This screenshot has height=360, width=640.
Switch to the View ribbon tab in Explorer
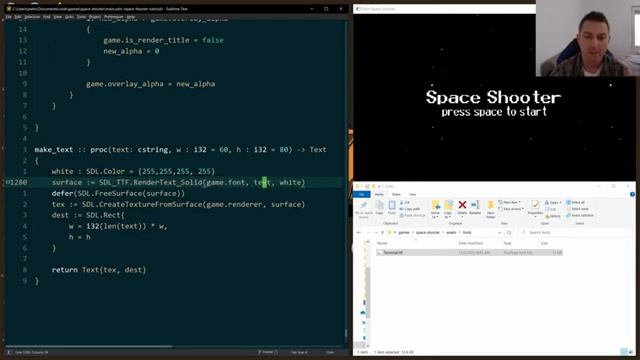413,194
